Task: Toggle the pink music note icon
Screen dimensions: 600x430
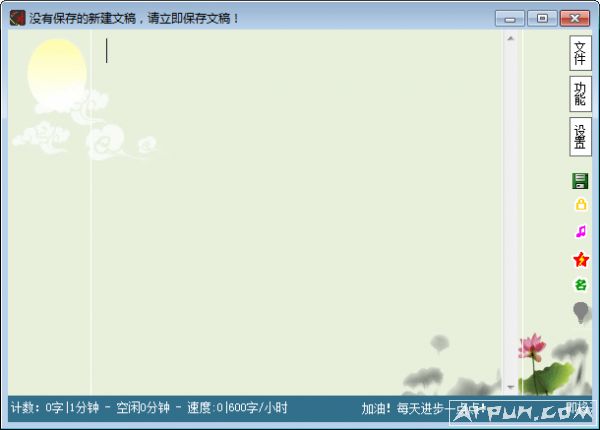Action: point(580,232)
